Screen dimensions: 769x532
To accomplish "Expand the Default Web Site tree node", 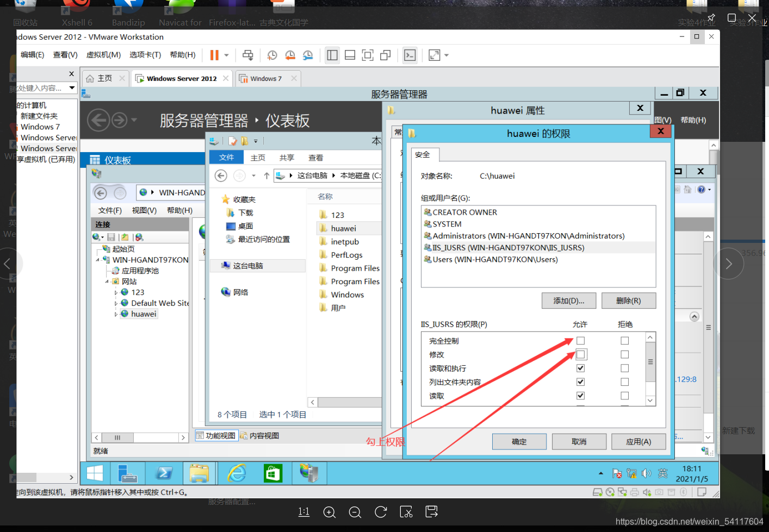I will click(x=116, y=303).
